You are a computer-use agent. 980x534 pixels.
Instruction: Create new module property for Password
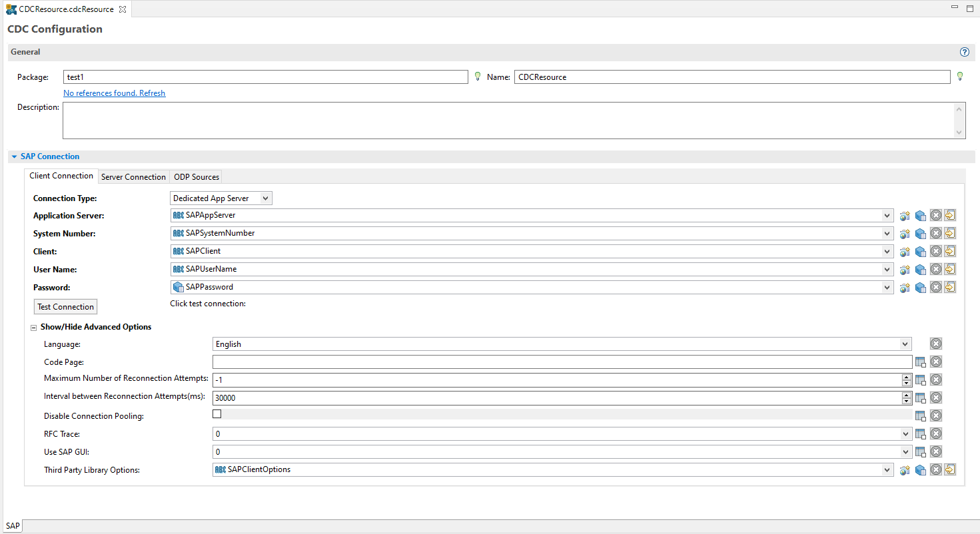905,288
